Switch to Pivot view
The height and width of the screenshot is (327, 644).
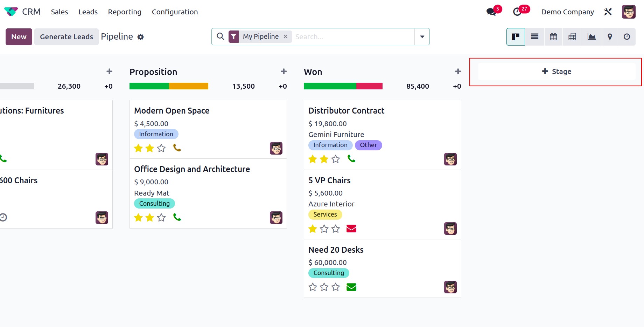point(572,37)
